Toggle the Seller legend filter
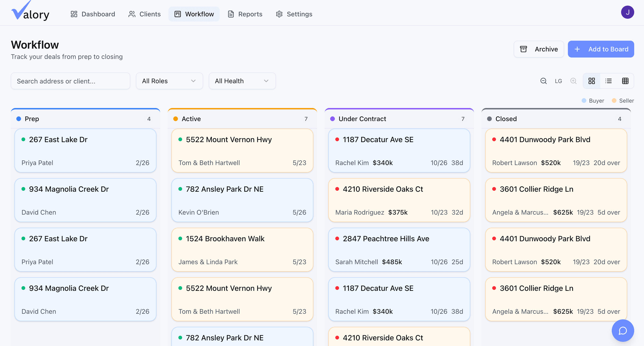The height and width of the screenshot is (346, 644). point(623,100)
